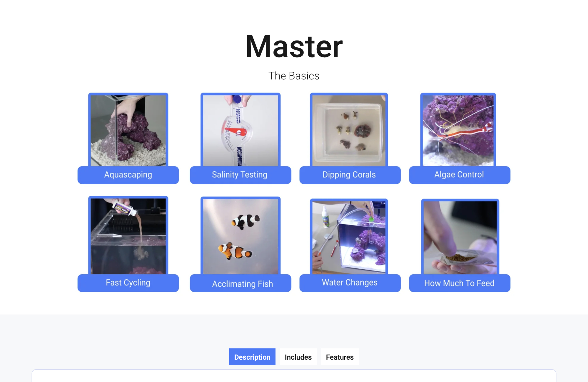
Task: Switch to the Description tab
Action: 252,357
